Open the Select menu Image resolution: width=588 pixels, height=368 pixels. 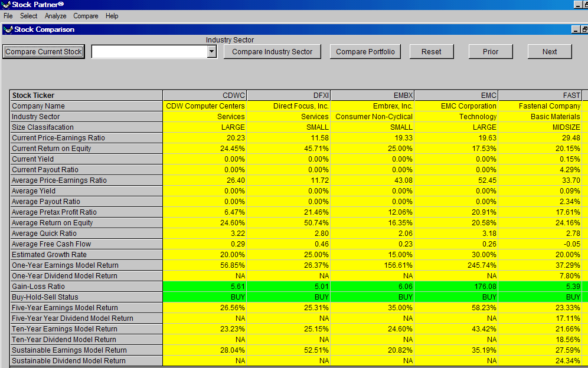(28, 16)
